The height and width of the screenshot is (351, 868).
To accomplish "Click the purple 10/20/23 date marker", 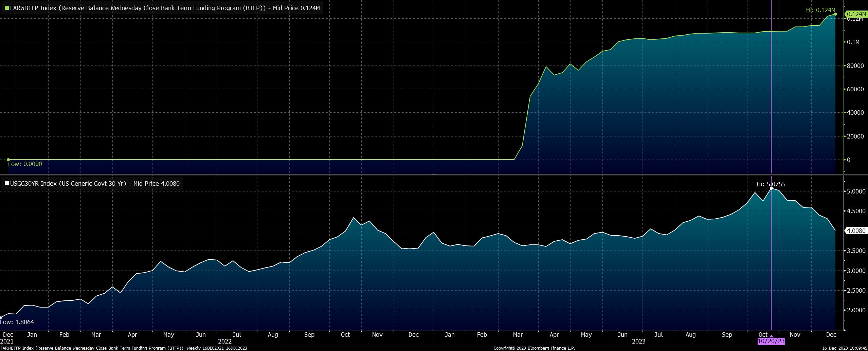I will (x=771, y=341).
